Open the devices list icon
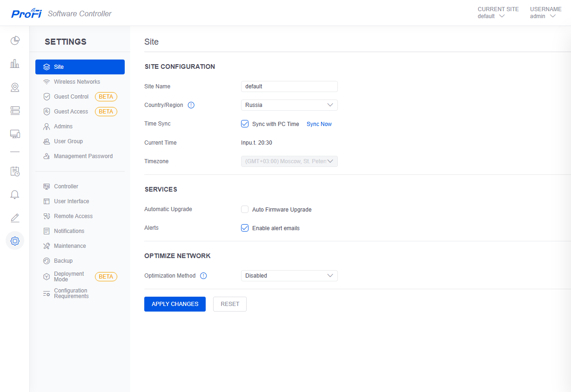The image size is (571, 392). coord(15,111)
